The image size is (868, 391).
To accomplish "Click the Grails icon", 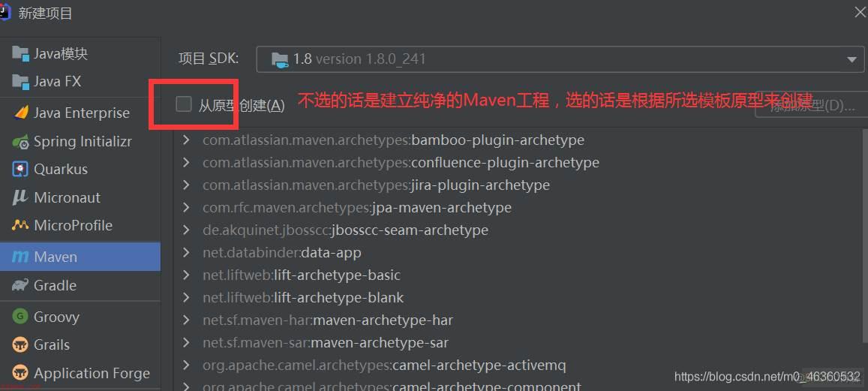I will [x=20, y=344].
